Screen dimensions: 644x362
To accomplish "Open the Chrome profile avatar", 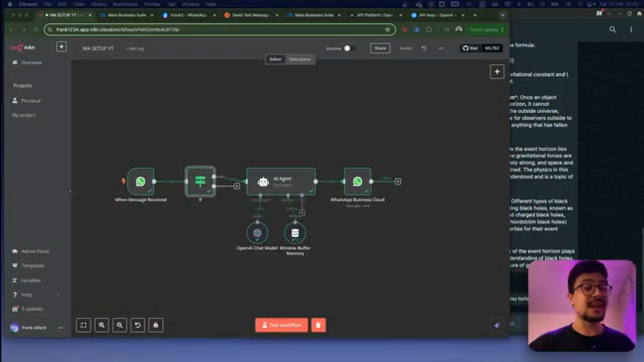I will [x=458, y=30].
